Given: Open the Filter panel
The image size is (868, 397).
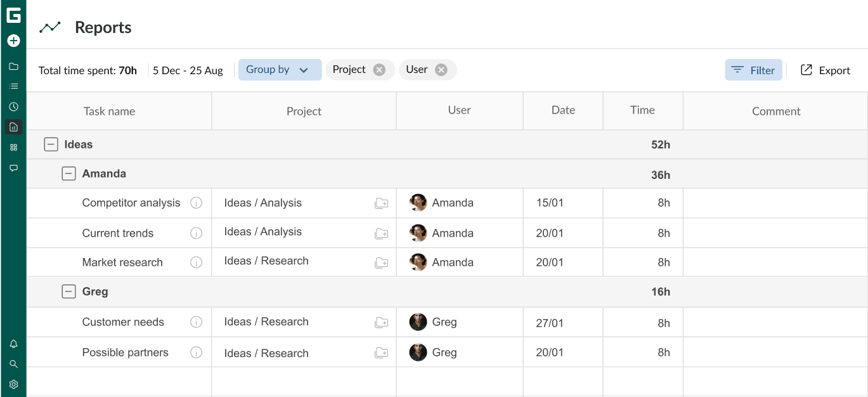Looking at the screenshot, I should coord(753,70).
